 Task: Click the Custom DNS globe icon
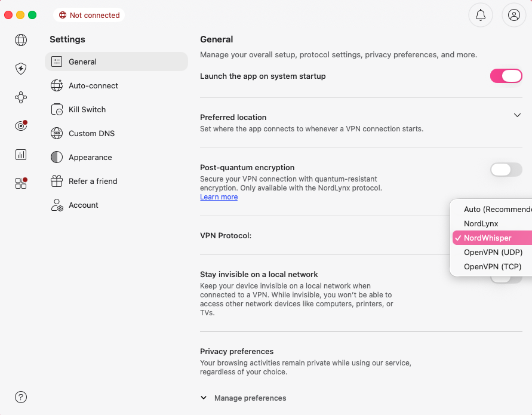[57, 133]
